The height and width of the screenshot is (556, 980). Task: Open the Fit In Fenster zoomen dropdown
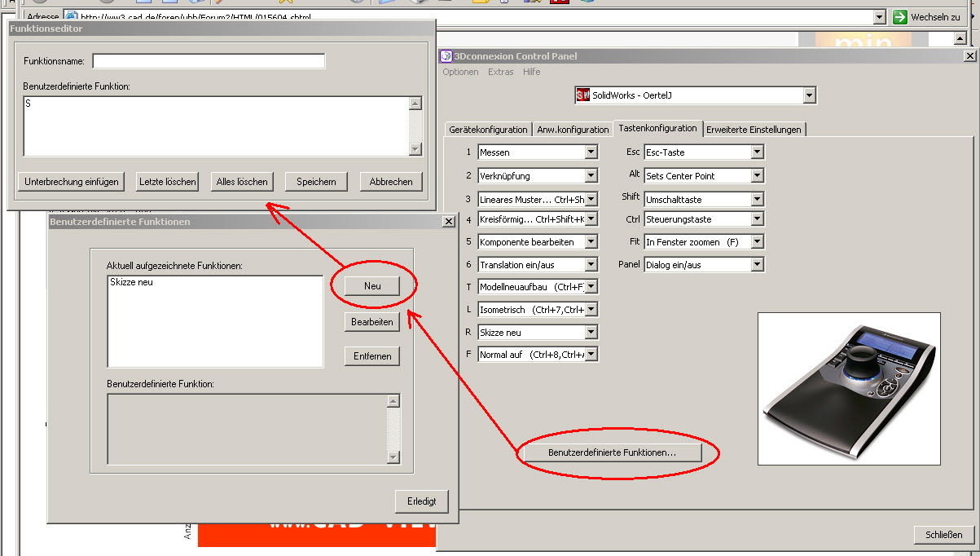[x=757, y=242]
